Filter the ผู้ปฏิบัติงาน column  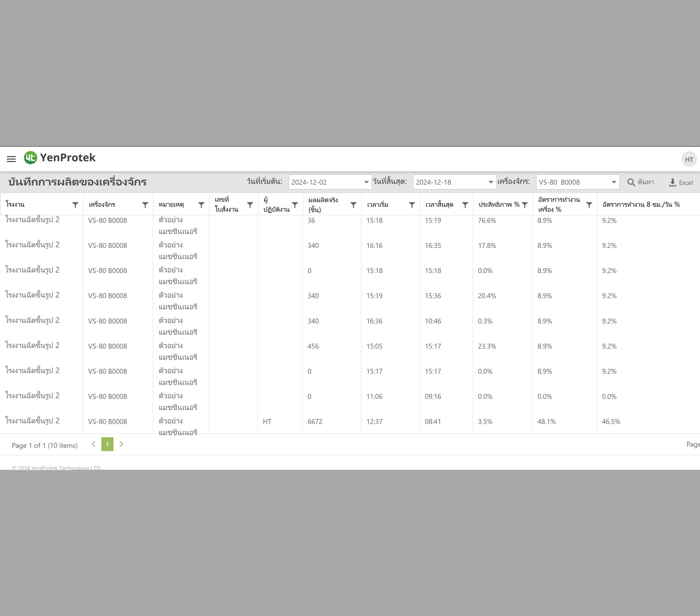295,205
